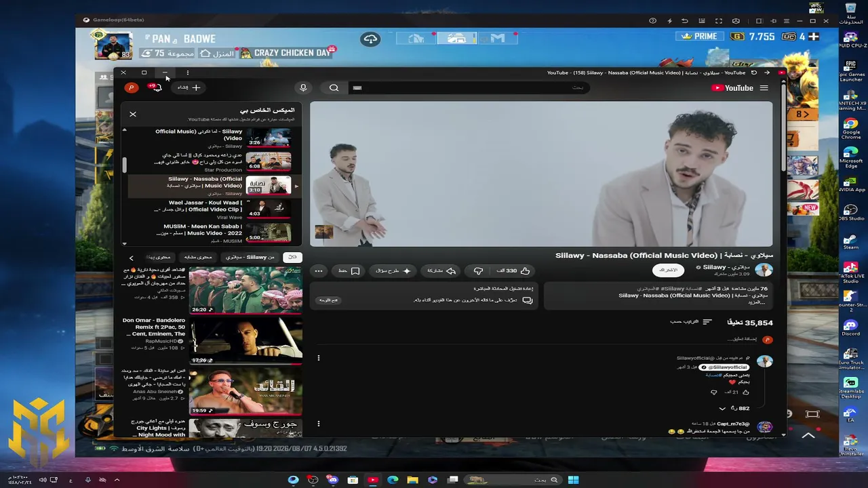
Task: Share the Nassaba video
Action: [x=441, y=270]
